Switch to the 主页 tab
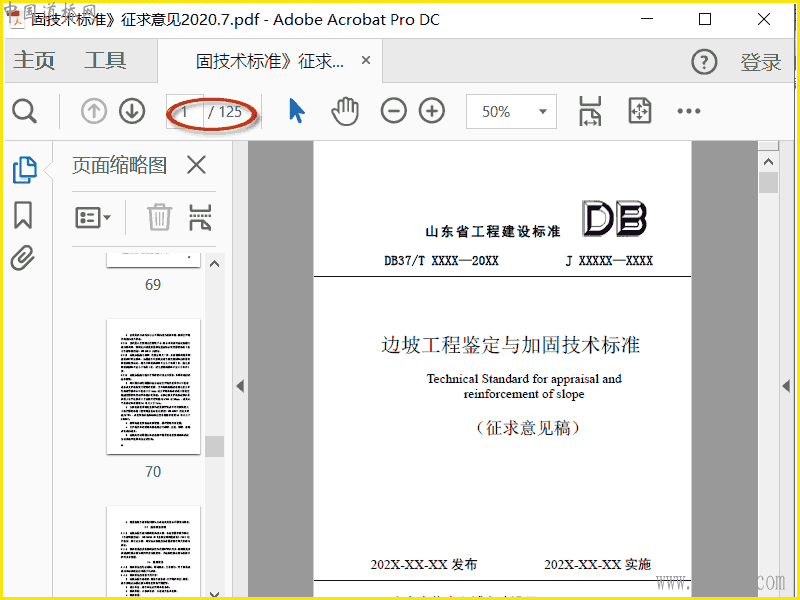The width and height of the screenshot is (800, 600). 34,61
